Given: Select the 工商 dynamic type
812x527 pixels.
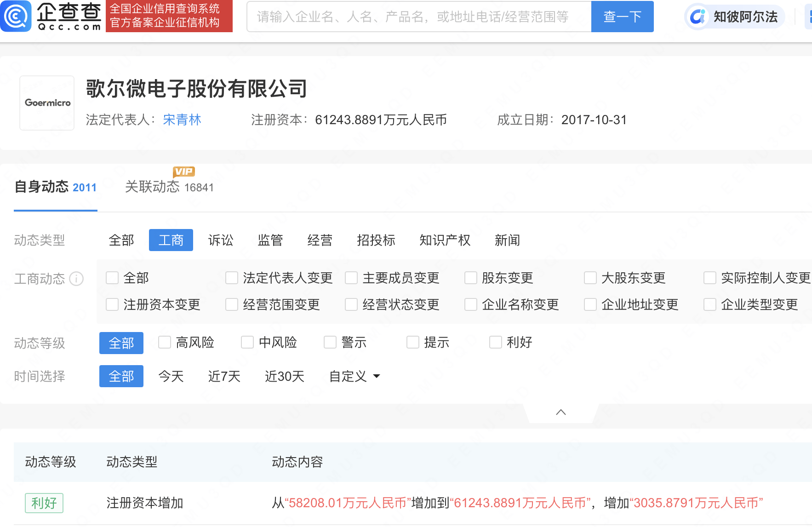Looking at the screenshot, I should [x=171, y=240].
